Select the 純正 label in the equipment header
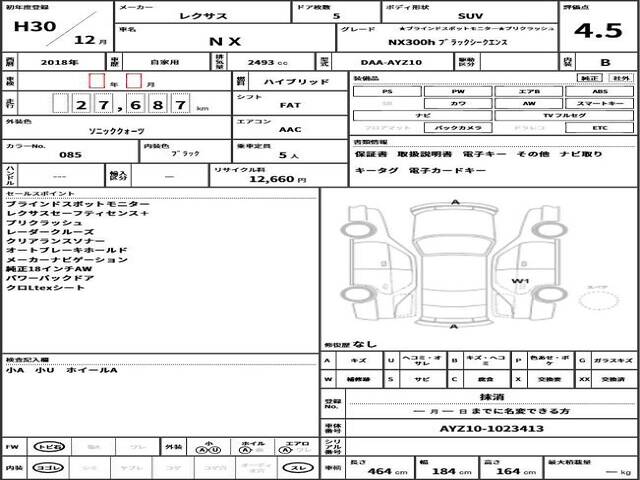The width and height of the screenshot is (640, 480). tap(591, 77)
